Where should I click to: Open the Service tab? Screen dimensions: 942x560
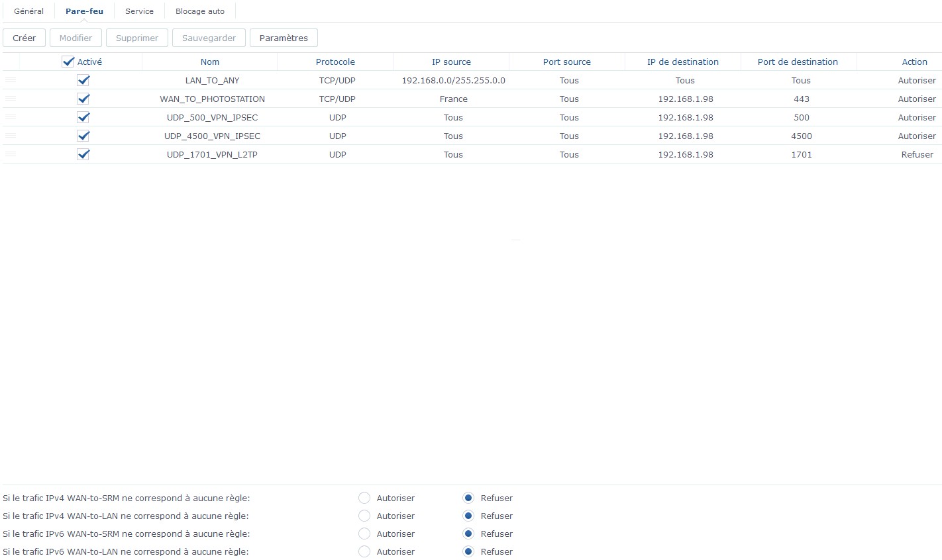coord(139,11)
